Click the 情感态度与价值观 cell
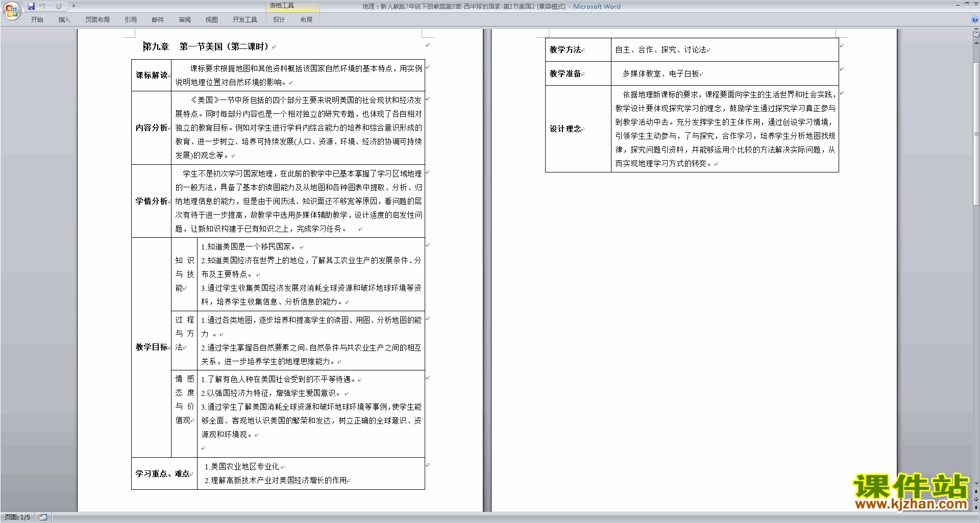Image resolution: width=980 pixels, height=523 pixels. tap(184, 413)
